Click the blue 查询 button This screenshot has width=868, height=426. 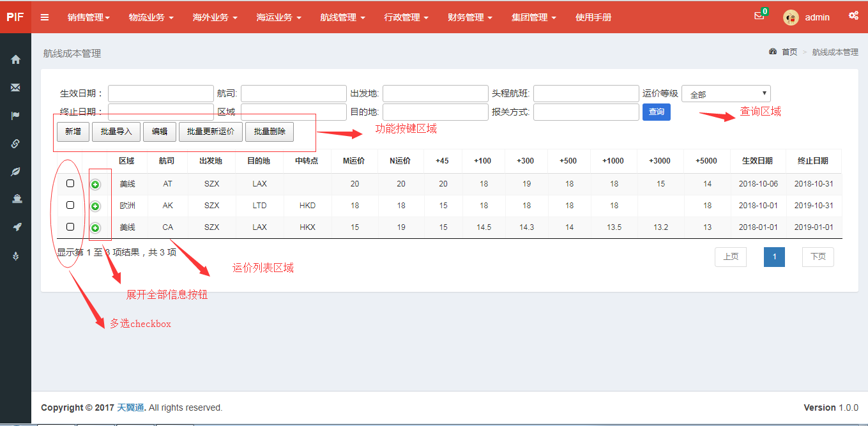pyautogui.click(x=657, y=112)
